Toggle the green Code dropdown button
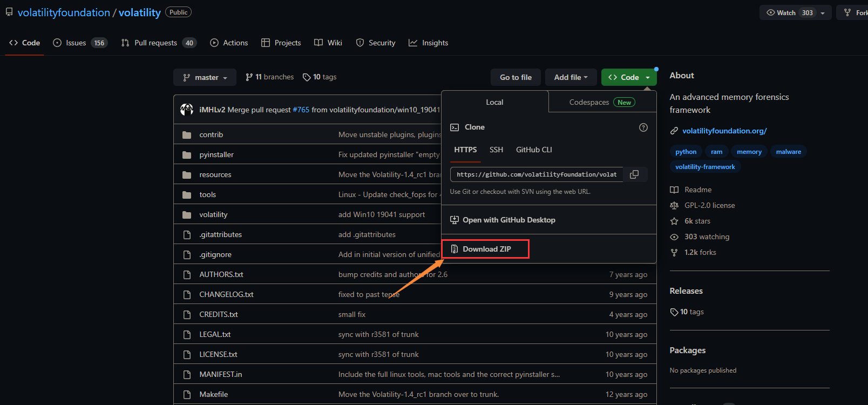Screen dimensions: 868x405 (629, 77)
